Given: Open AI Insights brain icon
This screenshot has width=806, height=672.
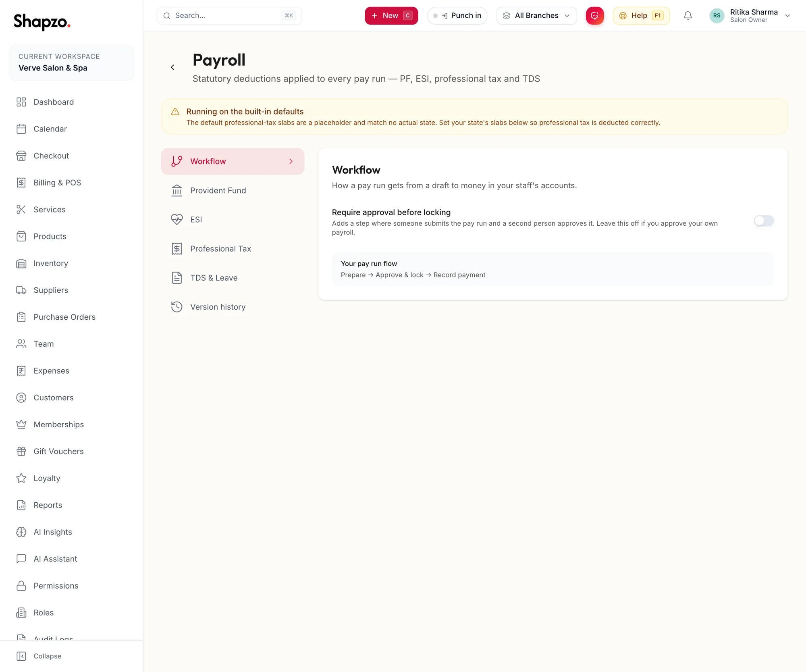Looking at the screenshot, I should pos(21,532).
